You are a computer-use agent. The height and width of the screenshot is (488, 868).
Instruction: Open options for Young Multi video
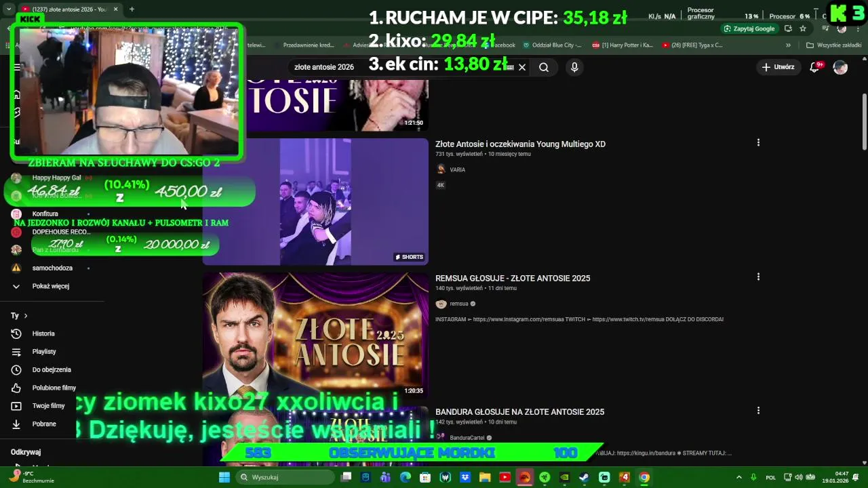pyautogui.click(x=758, y=142)
